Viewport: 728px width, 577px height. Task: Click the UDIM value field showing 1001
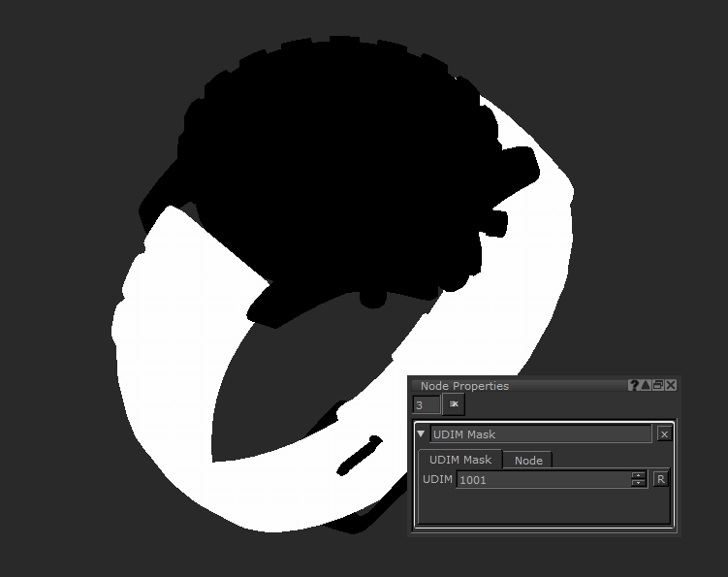(542, 480)
